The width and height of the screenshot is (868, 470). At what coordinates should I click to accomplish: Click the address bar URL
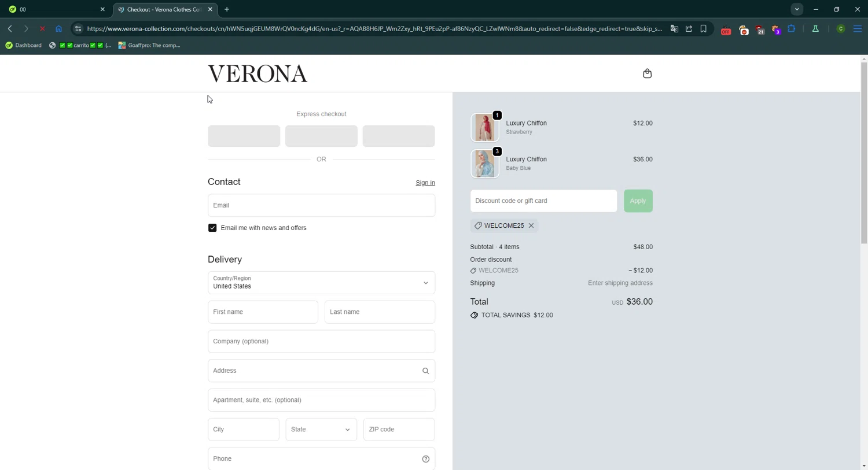(x=374, y=28)
